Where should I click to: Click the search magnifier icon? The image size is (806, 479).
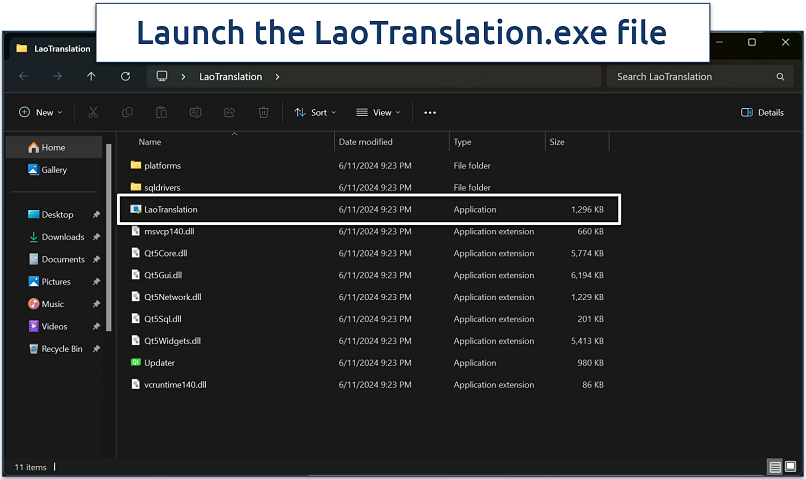pyautogui.click(x=780, y=77)
